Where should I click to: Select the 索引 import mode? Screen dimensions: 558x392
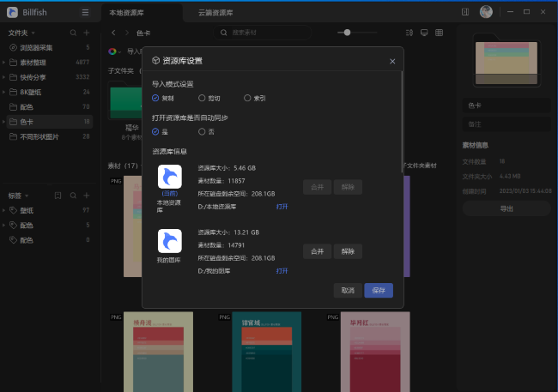[249, 99]
